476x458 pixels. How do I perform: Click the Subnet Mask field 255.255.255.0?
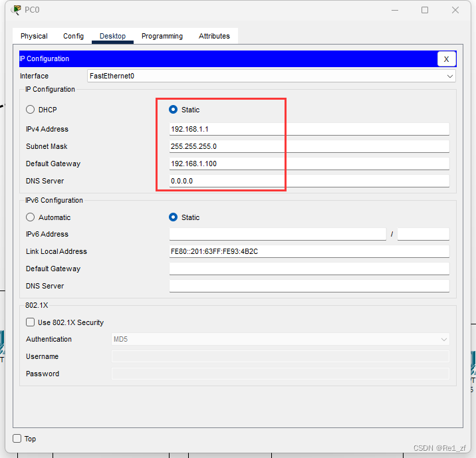tap(309, 146)
